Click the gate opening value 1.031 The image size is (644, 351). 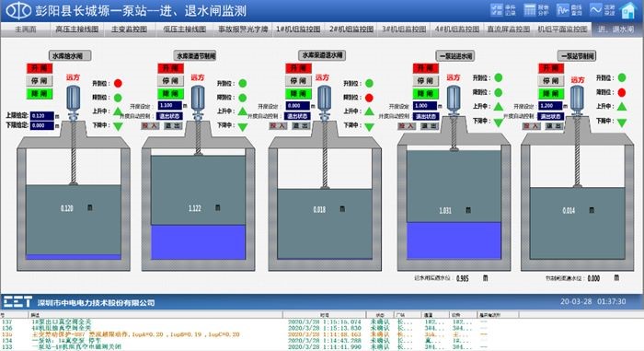445,211
